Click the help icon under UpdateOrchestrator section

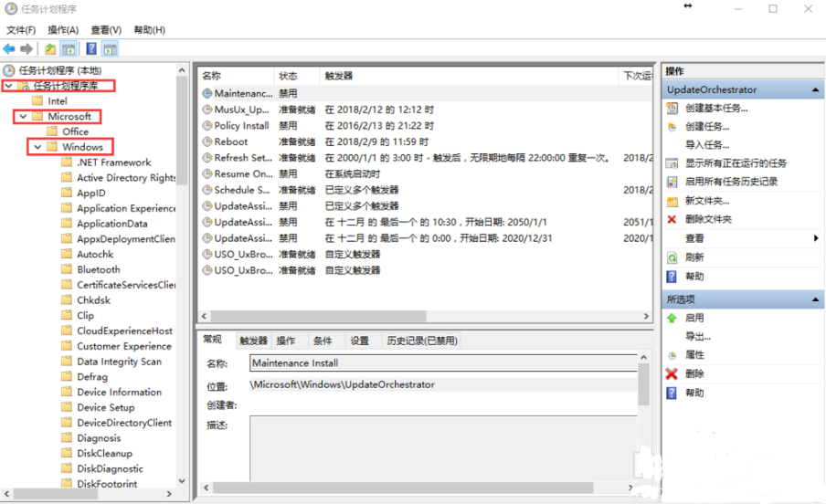pyautogui.click(x=672, y=277)
